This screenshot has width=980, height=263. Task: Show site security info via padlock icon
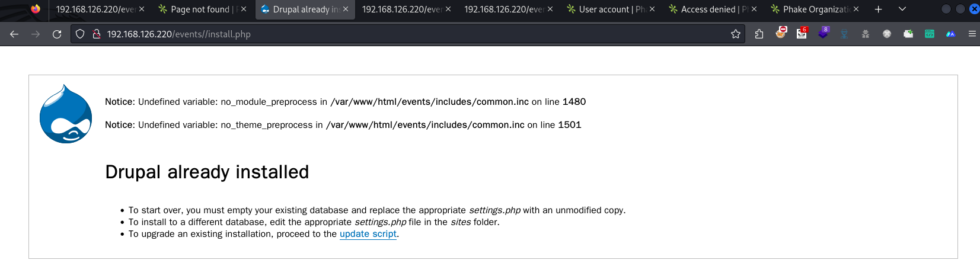click(97, 34)
